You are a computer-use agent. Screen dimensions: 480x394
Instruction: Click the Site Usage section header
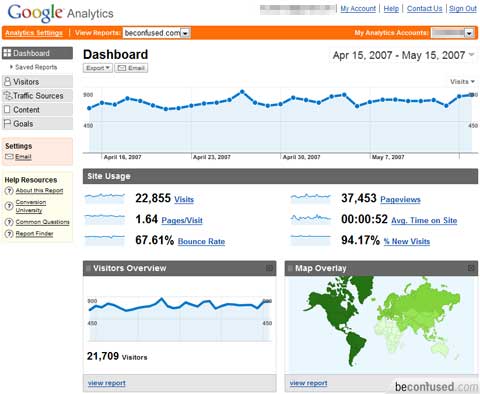[280, 176]
